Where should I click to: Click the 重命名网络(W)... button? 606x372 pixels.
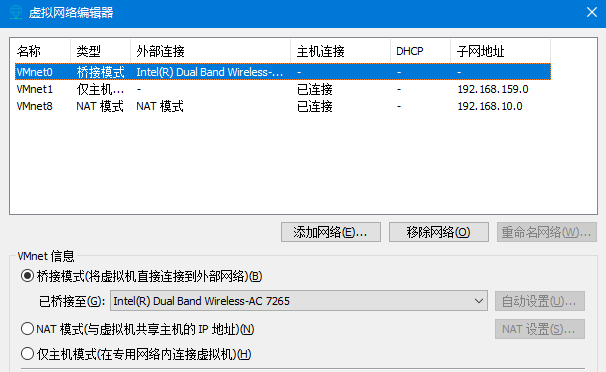tap(547, 232)
